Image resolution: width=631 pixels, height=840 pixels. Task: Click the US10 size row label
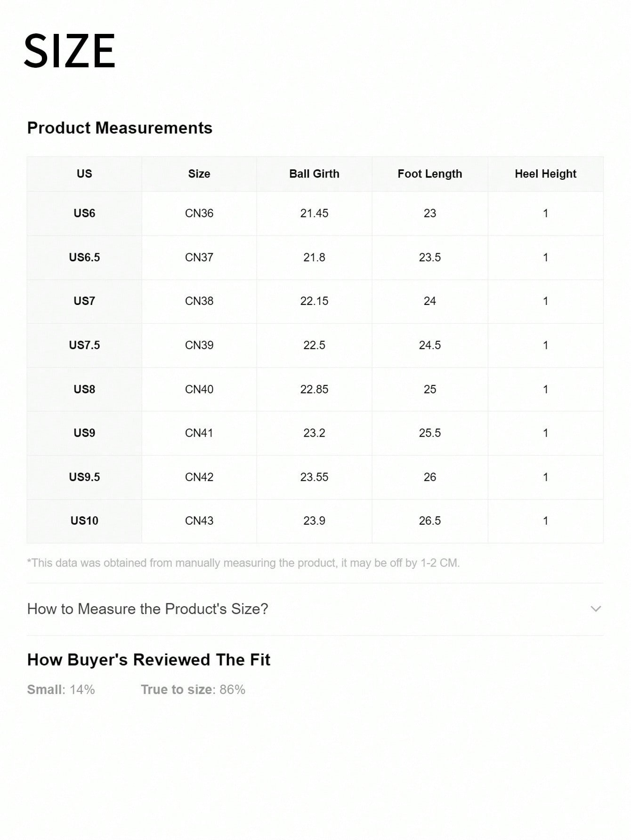click(x=84, y=520)
